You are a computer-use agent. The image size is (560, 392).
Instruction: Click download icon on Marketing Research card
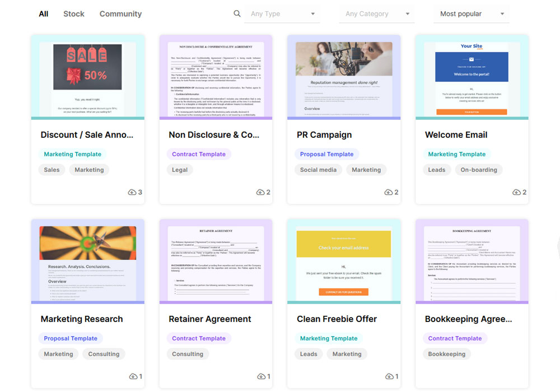(x=133, y=376)
